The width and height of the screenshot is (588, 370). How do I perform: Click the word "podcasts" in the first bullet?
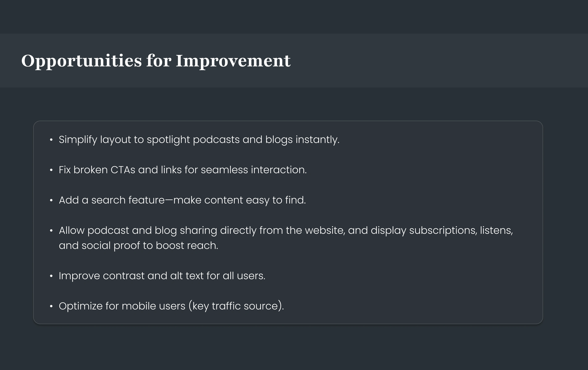point(216,140)
